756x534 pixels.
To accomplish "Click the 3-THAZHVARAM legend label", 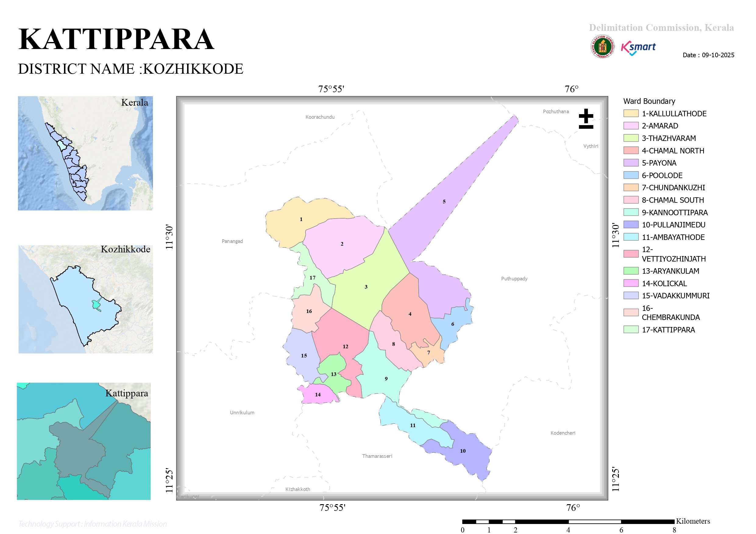I will [x=669, y=138].
